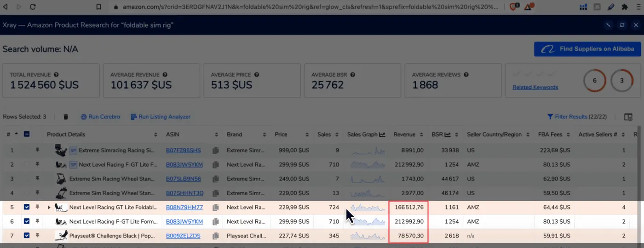Minimize the Xray panel
Viewport: 644px width, 248px height.
point(608,25)
